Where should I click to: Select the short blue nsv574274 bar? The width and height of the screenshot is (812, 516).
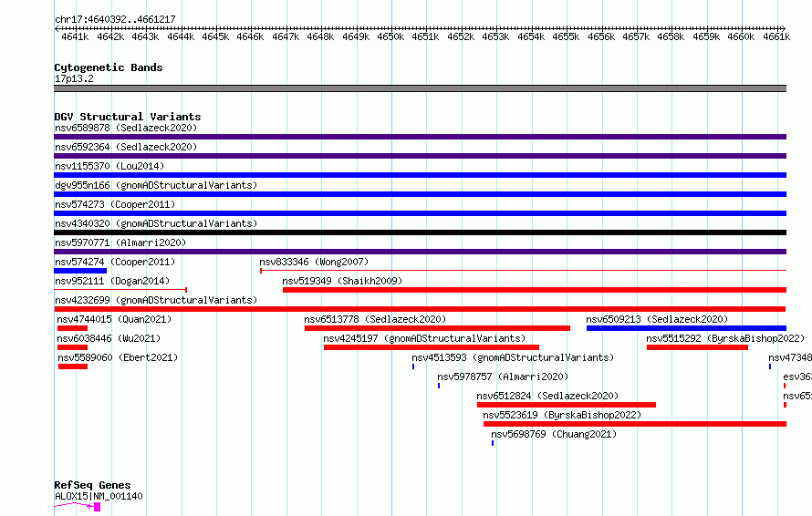80,271
